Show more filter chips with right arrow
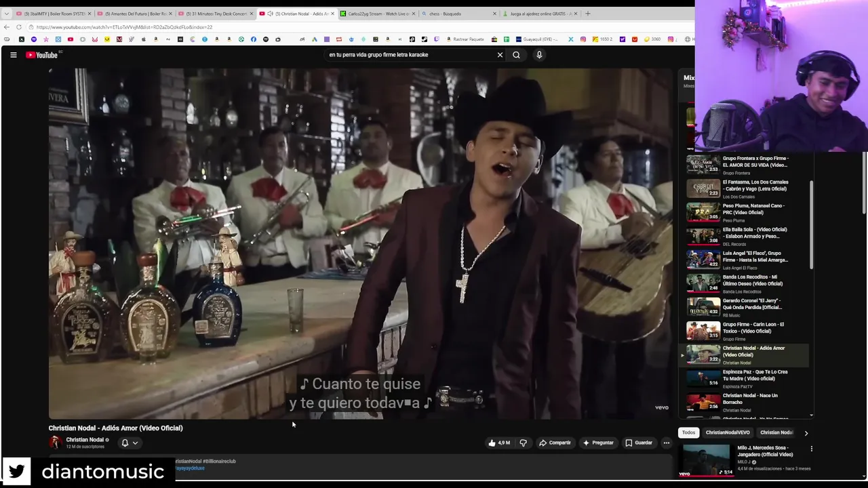Image resolution: width=868 pixels, height=488 pixels. [x=806, y=432]
